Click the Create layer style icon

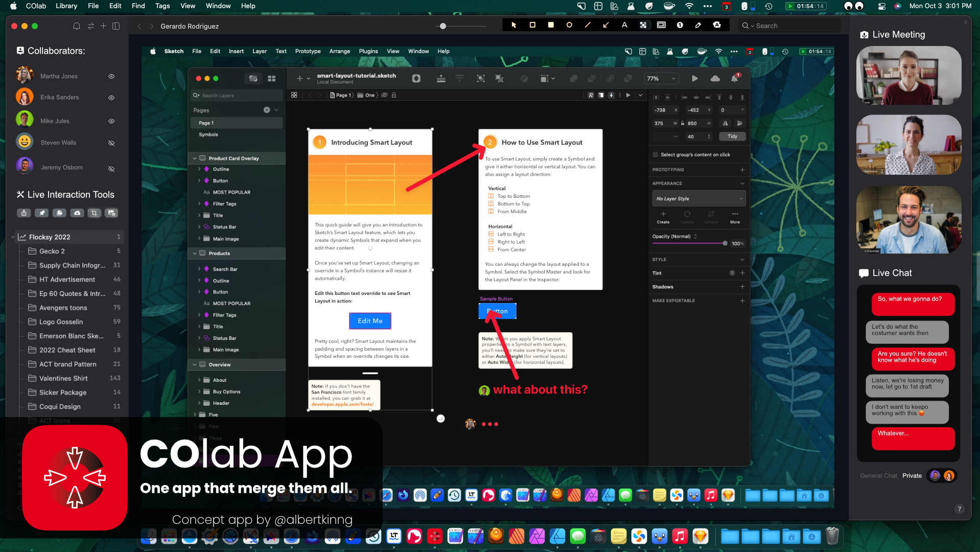(x=663, y=217)
